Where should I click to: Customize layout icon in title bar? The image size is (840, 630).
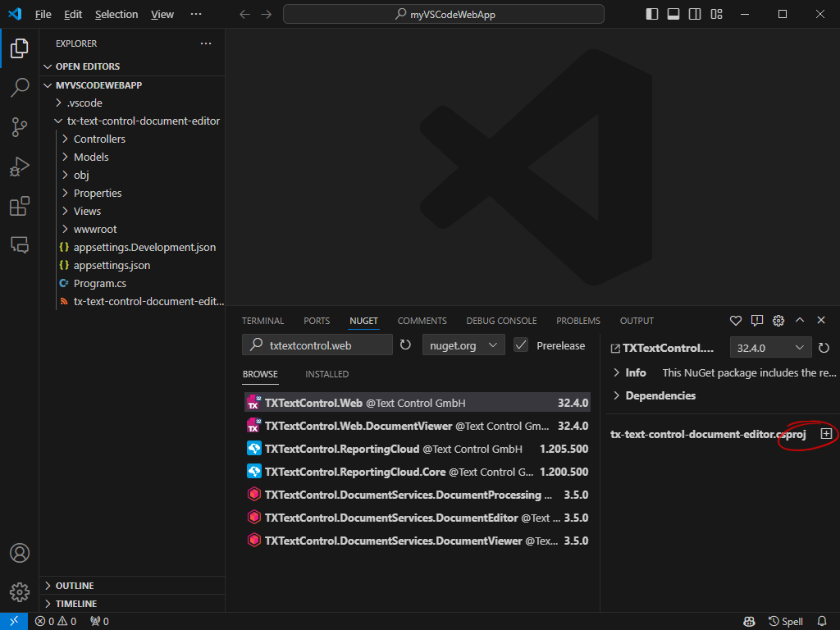pos(716,15)
